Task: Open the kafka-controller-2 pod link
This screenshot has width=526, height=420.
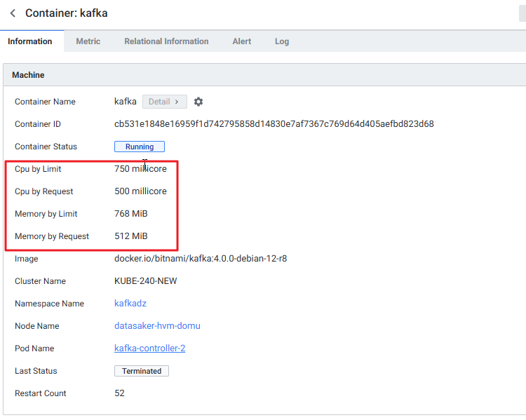Action: pos(149,348)
